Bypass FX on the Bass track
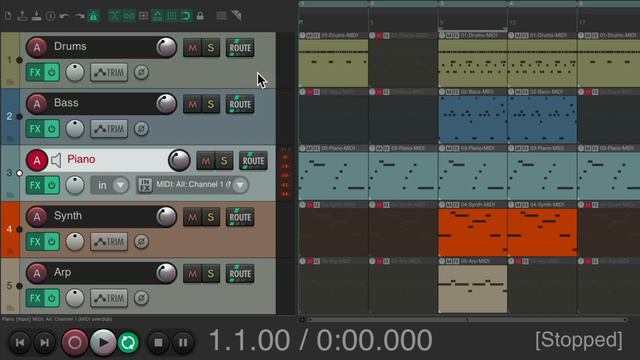Image resolution: width=640 pixels, height=360 pixels. pyautogui.click(x=51, y=129)
